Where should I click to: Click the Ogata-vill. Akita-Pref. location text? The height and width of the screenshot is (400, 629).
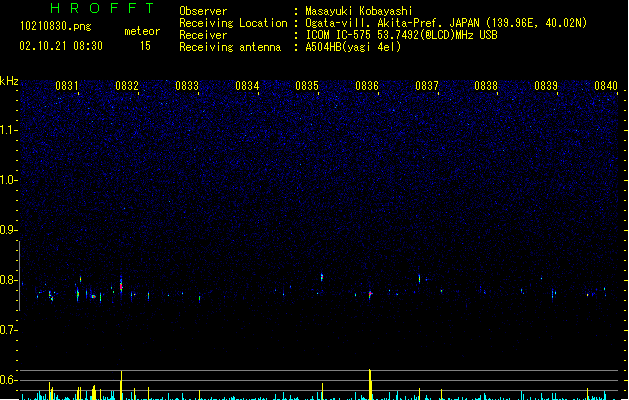[x=446, y=23]
